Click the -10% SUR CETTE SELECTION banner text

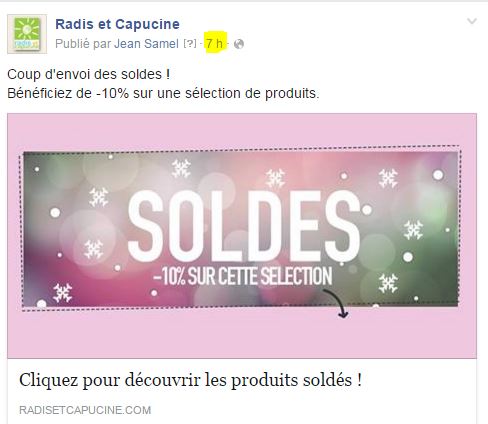[x=243, y=276]
